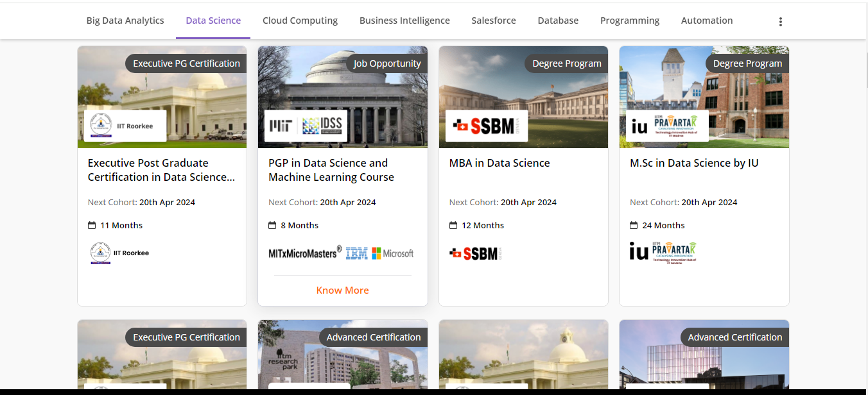Open the MBA in Data Science course title
868x395 pixels.
click(x=499, y=163)
